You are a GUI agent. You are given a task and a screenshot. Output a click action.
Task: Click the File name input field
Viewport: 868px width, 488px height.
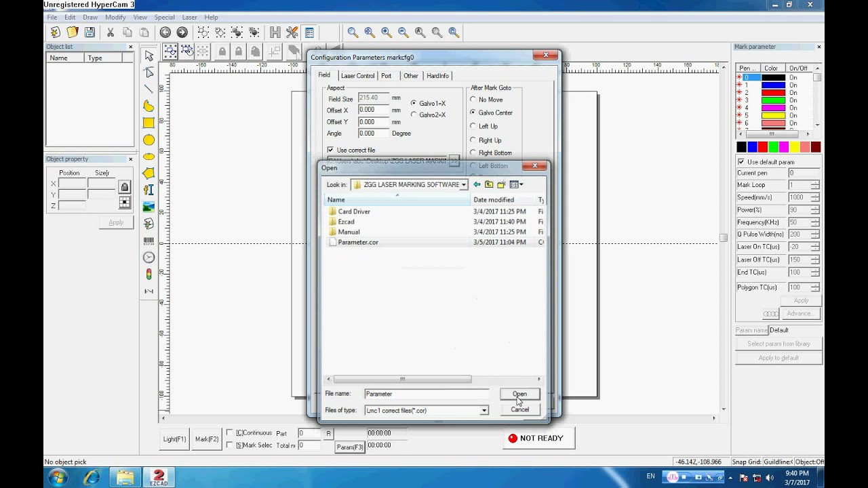tap(427, 394)
